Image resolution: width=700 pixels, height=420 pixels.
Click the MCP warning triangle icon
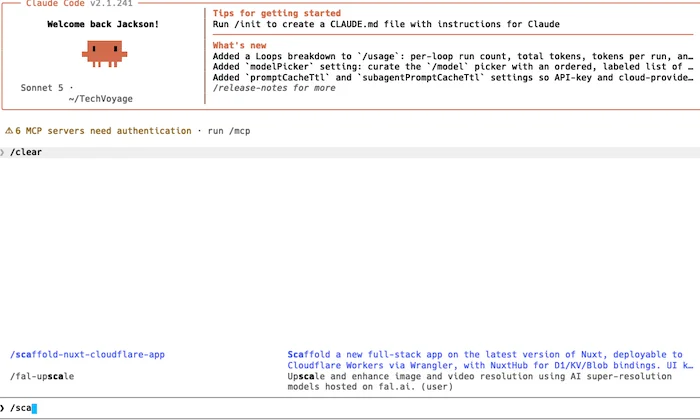pos(9,131)
